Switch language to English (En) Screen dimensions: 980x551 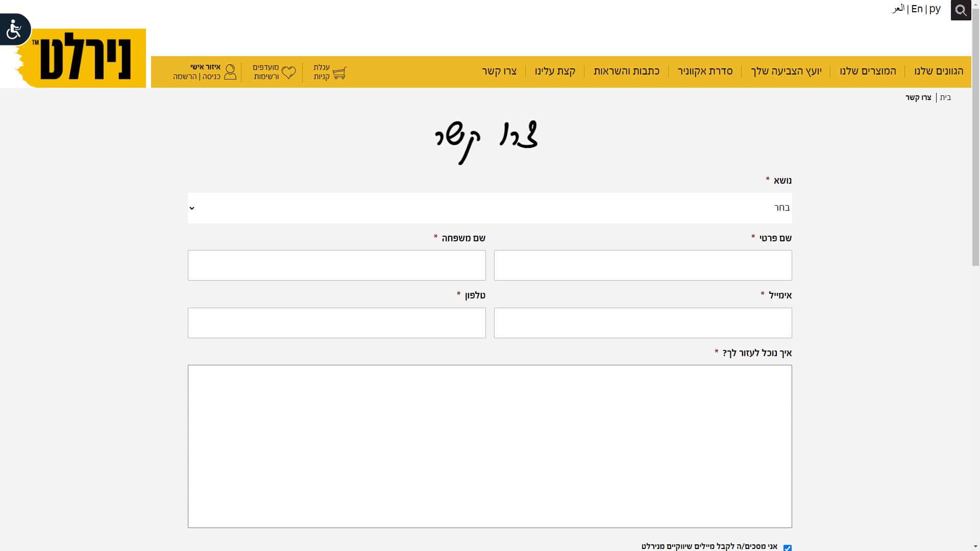(917, 9)
